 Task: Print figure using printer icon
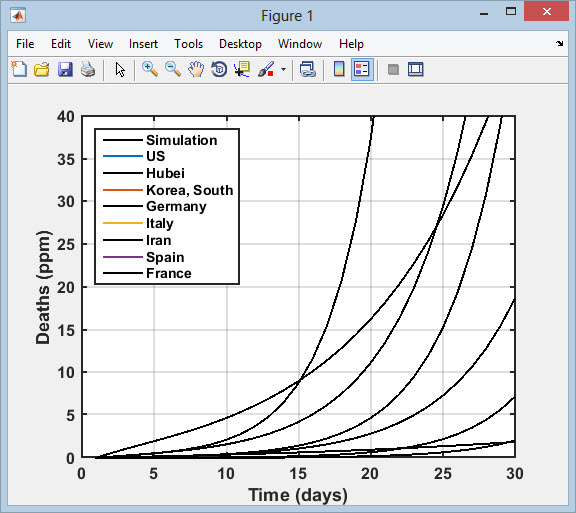pyautogui.click(x=88, y=69)
